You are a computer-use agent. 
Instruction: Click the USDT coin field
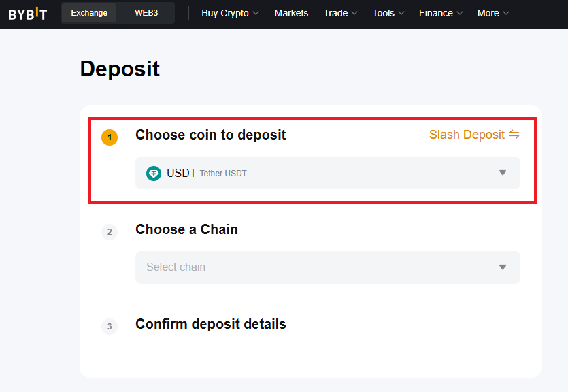[328, 173]
